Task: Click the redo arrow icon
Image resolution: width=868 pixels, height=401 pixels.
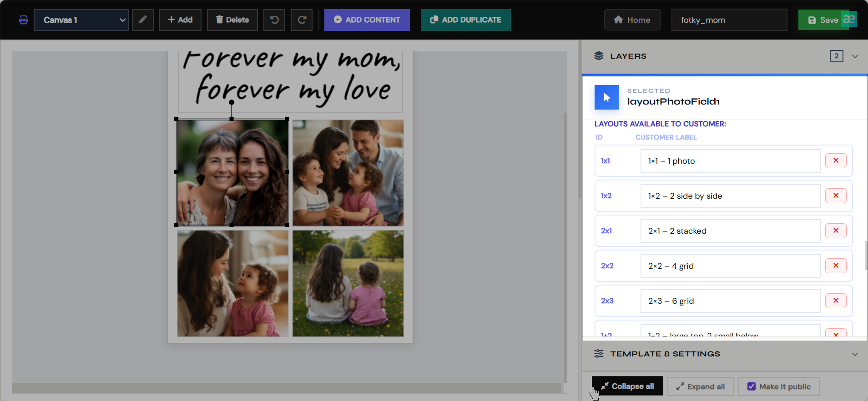Action: pyautogui.click(x=302, y=20)
